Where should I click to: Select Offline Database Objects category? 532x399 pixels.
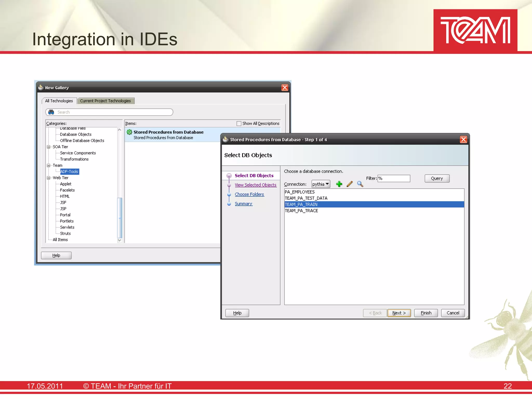click(82, 141)
